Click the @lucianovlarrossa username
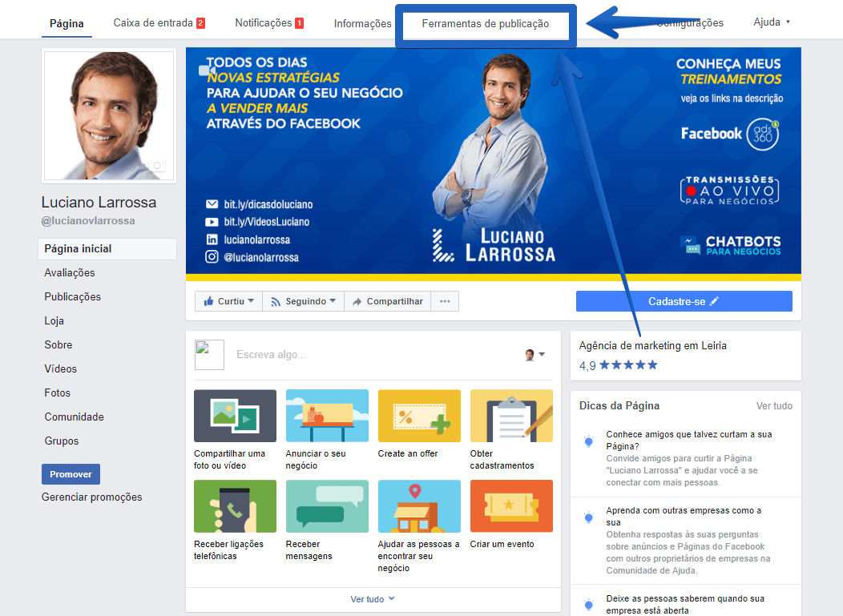Viewport: 843px width, 616px height. 88,221
